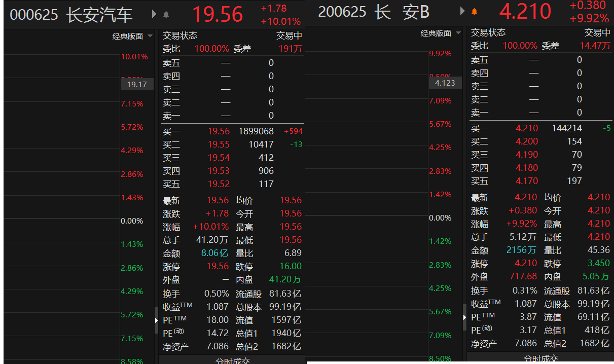The width and height of the screenshot is (614, 364).
Task: Click the 买一 volume 144214
Action: coord(567,128)
